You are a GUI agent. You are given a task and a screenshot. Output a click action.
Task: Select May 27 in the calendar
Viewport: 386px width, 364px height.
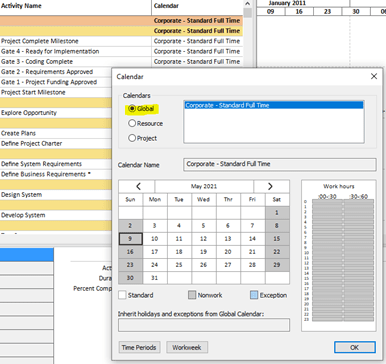(x=228, y=265)
